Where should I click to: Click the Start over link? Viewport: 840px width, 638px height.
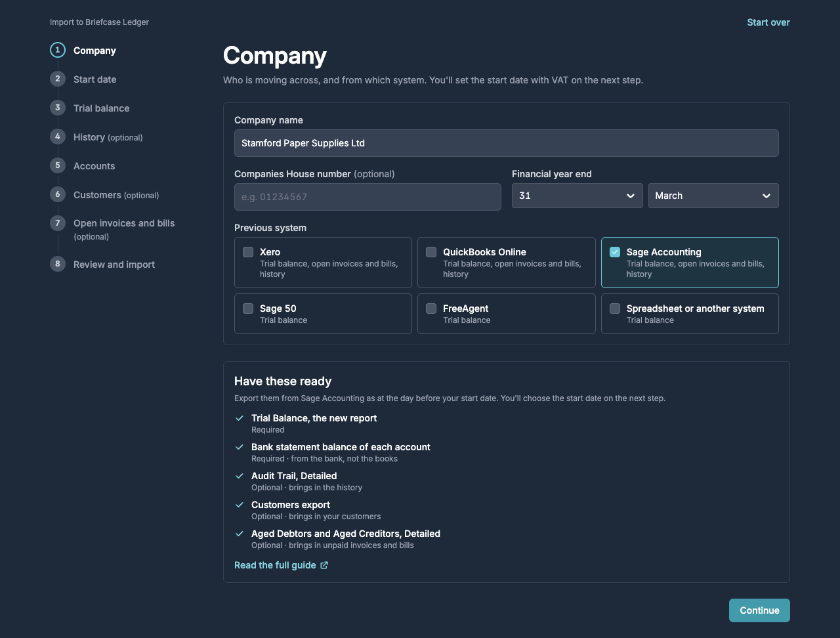click(x=768, y=22)
